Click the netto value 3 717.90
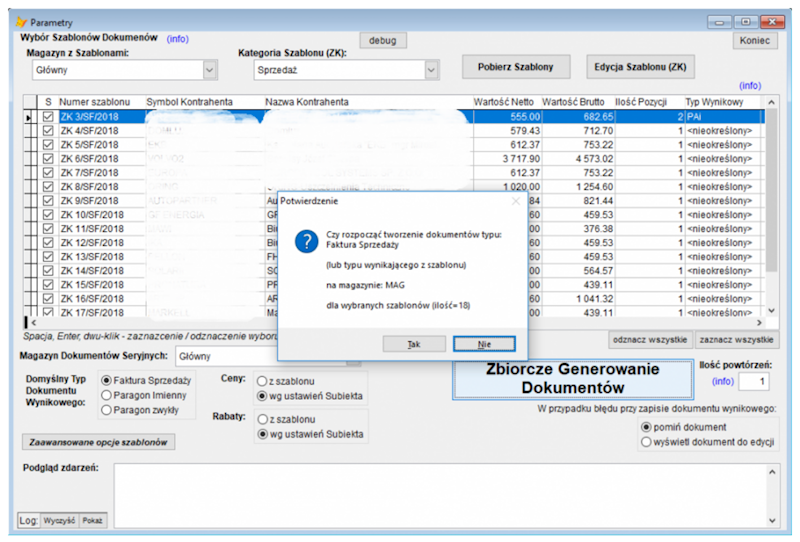This screenshot has height=542, width=800. [x=521, y=159]
